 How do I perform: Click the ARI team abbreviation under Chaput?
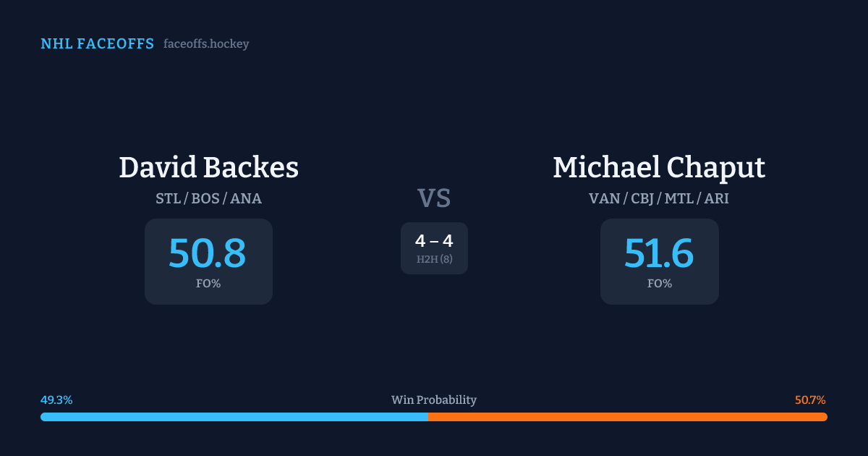pos(717,198)
